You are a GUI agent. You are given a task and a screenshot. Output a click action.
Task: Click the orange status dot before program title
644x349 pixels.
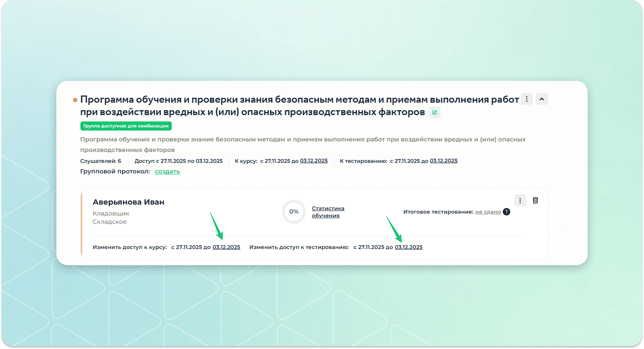pos(75,100)
